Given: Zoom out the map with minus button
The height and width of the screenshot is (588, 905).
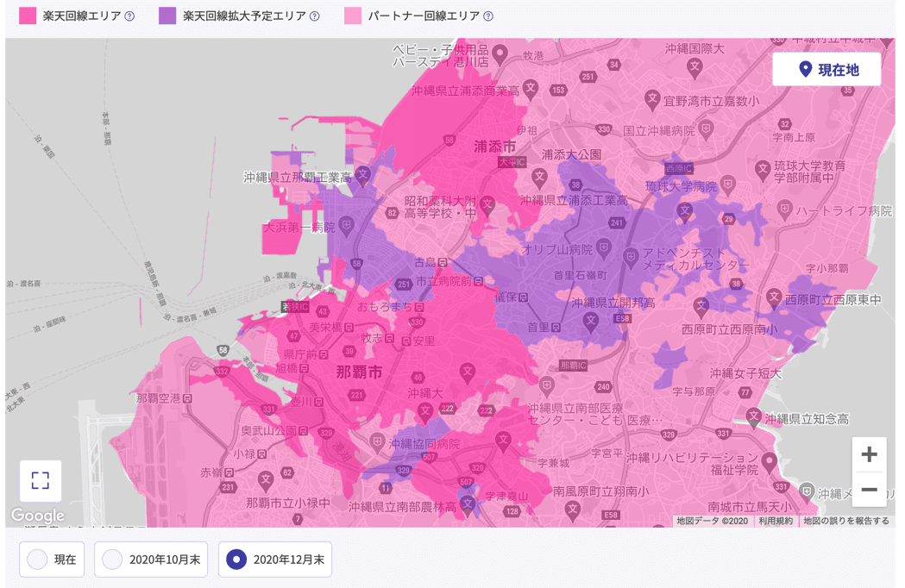Looking at the screenshot, I should click(x=870, y=490).
